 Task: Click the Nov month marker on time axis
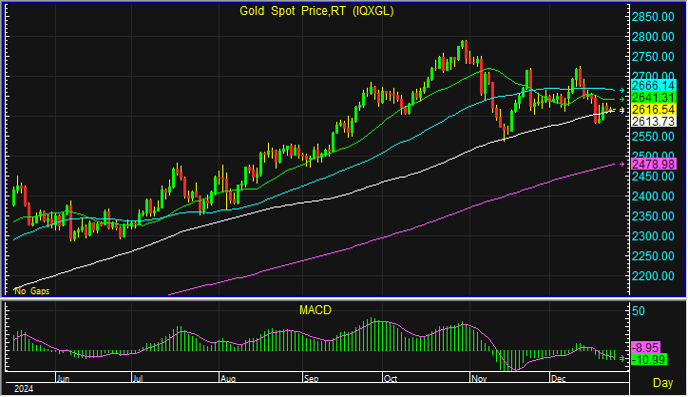479,379
